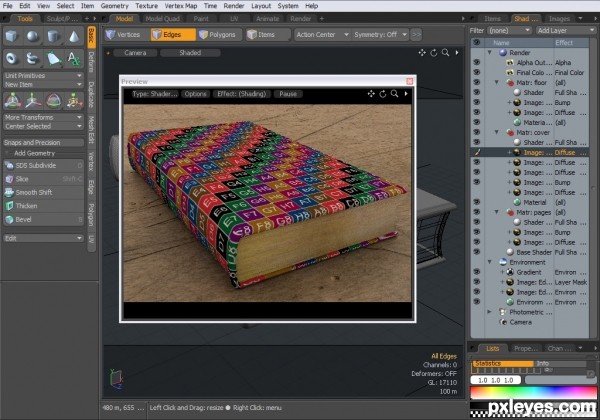The image size is (600, 420).
Task: Open the New Item dropdown
Action: point(43,85)
